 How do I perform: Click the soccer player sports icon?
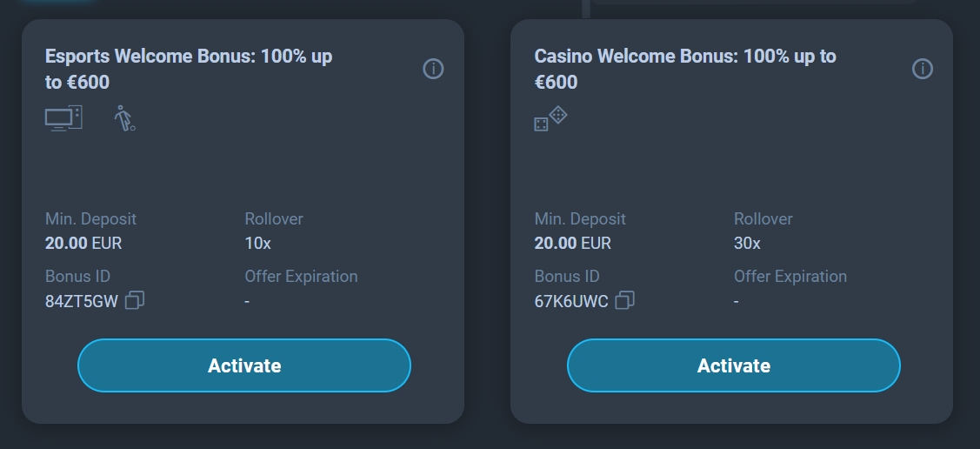coord(124,118)
